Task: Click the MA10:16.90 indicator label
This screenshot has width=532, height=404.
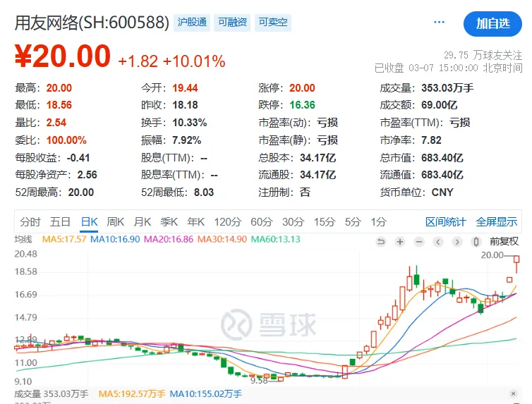Action: tap(115, 239)
